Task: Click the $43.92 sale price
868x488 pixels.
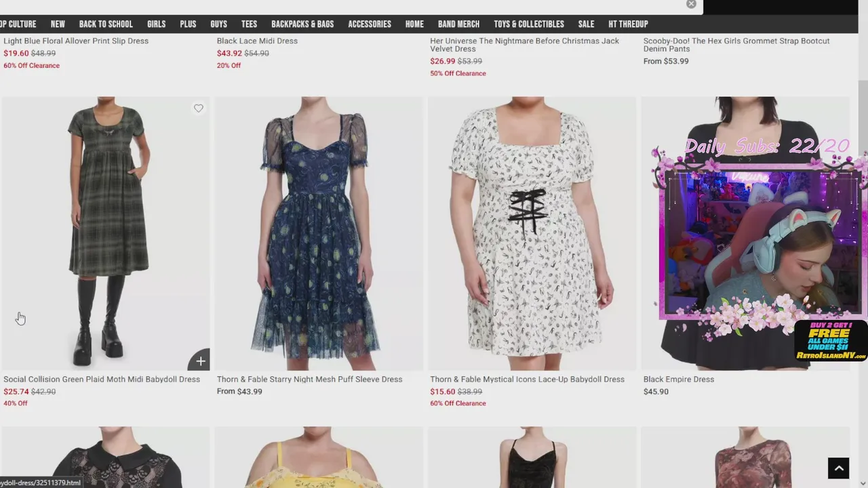Action: pos(229,54)
